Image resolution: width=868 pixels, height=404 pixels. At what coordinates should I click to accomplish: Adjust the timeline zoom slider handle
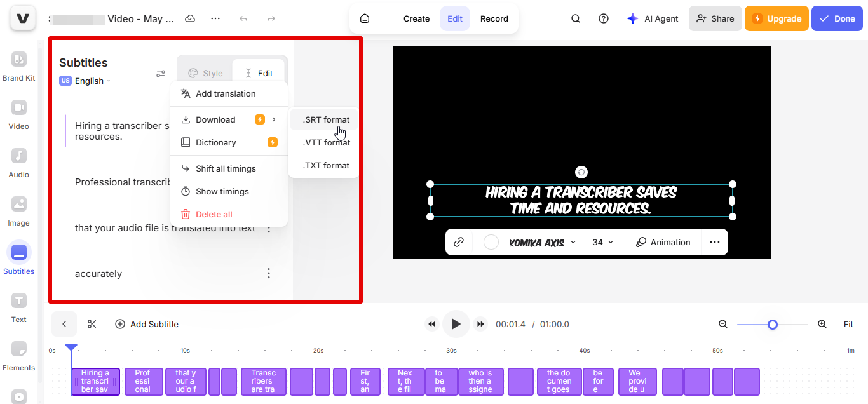tap(773, 324)
